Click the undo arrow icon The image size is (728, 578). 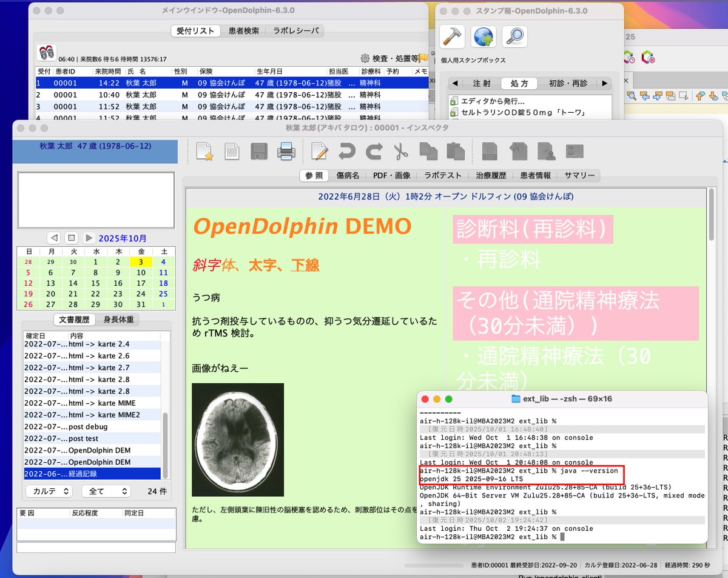[347, 150]
